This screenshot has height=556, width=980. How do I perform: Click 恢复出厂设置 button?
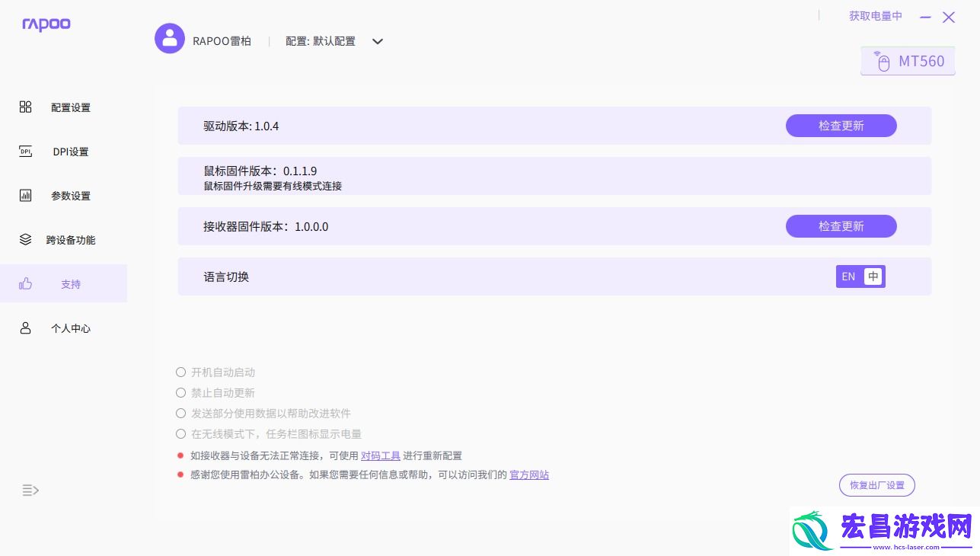[877, 485]
